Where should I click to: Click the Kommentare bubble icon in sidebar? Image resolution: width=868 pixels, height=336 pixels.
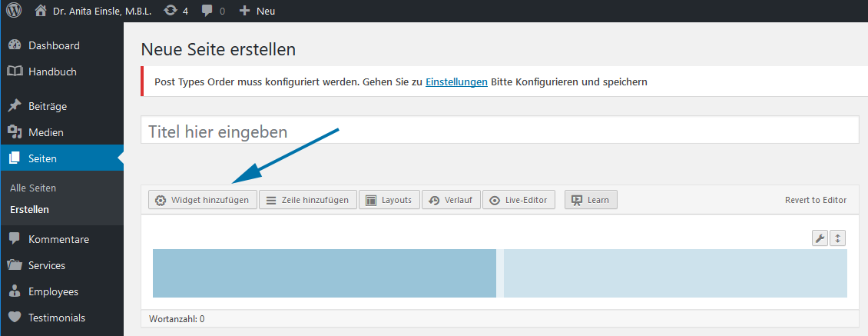click(x=15, y=239)
